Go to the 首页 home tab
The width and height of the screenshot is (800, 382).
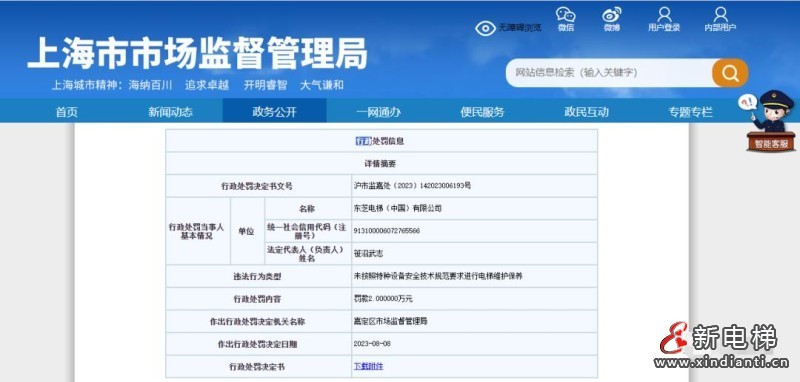(x=67, y=112)
